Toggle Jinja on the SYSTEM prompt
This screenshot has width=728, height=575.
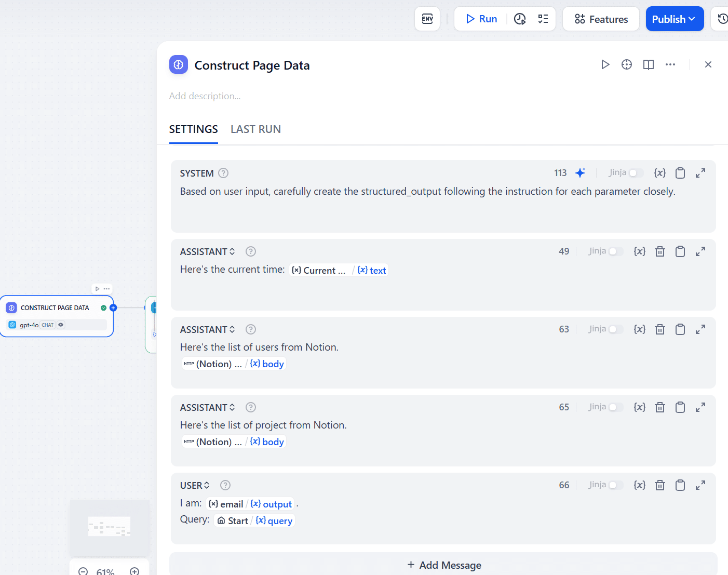click(x=636, y=173)
